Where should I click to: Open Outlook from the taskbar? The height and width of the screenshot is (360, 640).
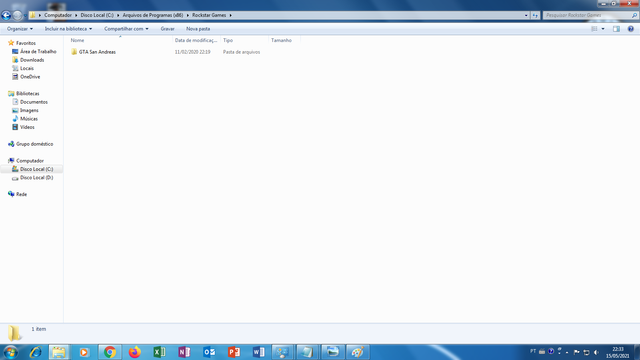coord(209,352)
